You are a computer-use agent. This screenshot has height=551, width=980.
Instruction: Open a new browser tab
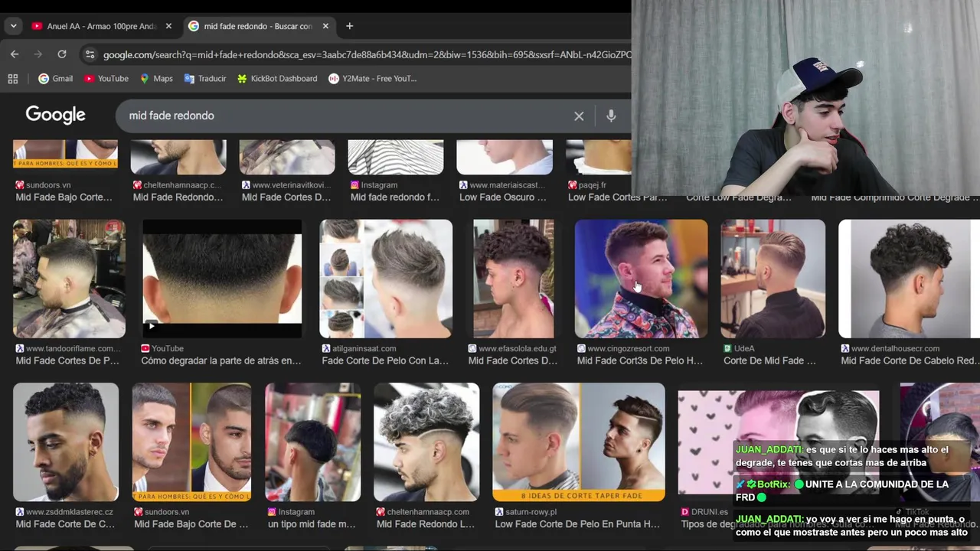tap(349, 26)
